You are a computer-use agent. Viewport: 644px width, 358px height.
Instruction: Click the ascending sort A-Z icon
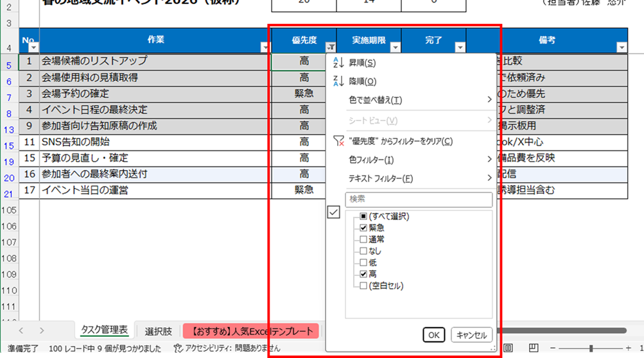338,63
